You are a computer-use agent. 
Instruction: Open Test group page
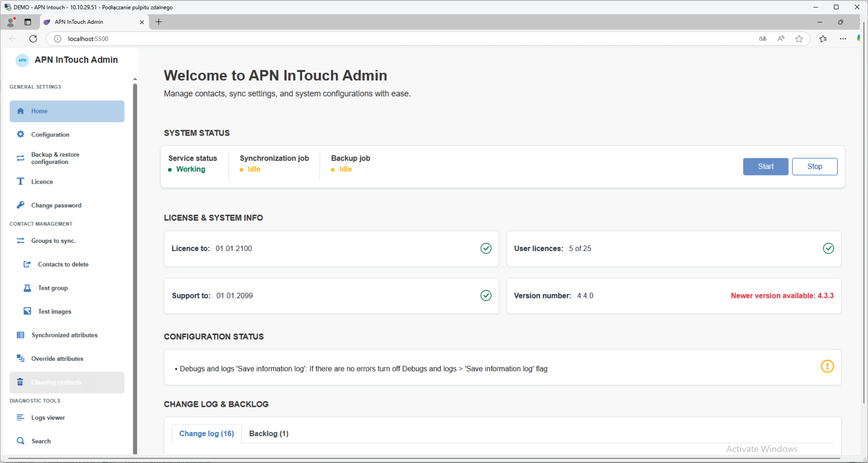(70, 288)
